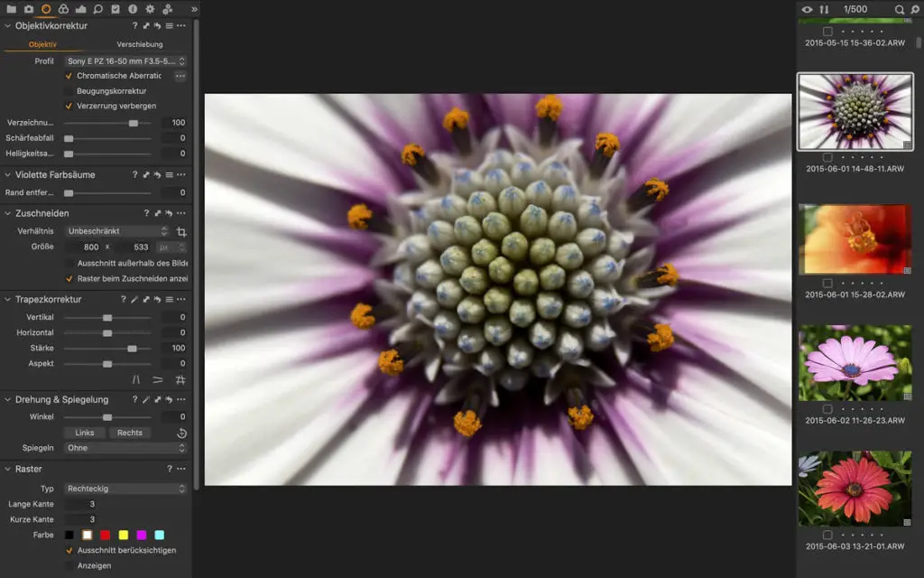
Task: Click the Lange Kante value field
Action: click(x=82, y=504)
